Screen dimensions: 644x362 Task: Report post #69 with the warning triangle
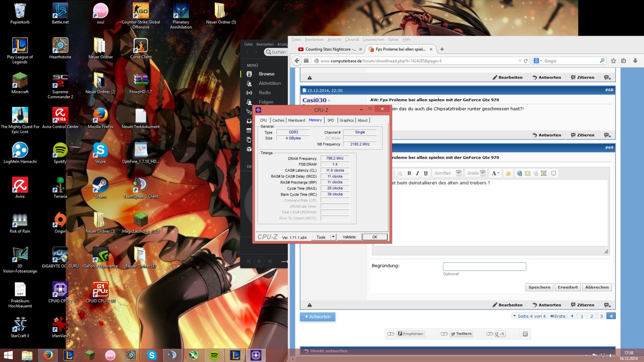coord(310,305)
